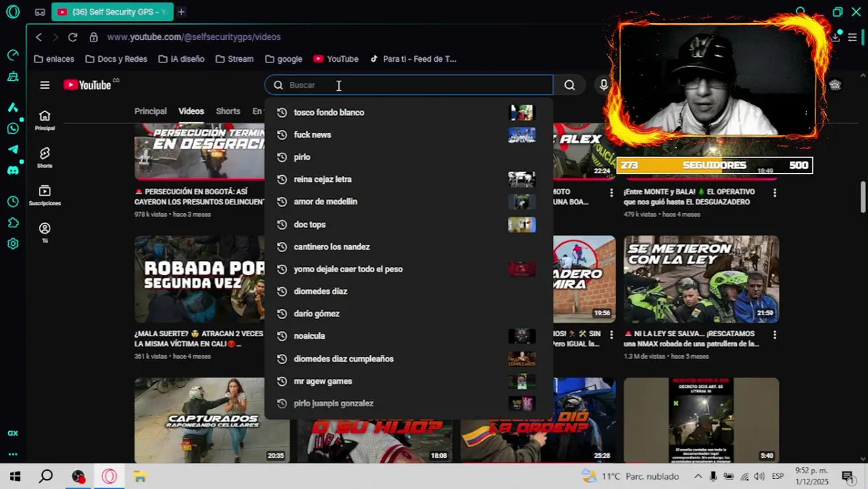Choose suggestion amor de medellin
This screenshot has width=868, height=489.
coord(409,202)
